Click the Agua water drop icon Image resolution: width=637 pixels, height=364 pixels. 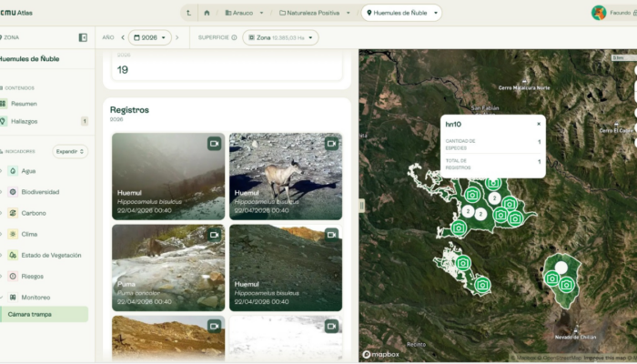pos(13,171)
